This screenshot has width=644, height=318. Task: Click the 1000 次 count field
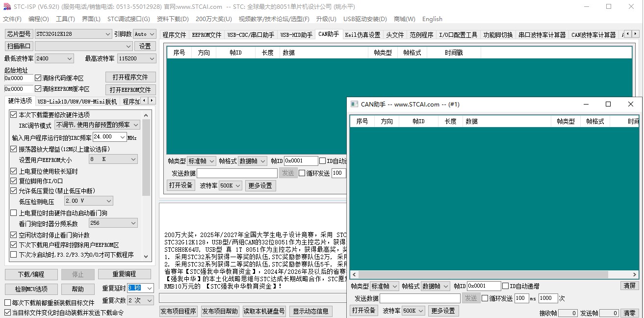548,298
